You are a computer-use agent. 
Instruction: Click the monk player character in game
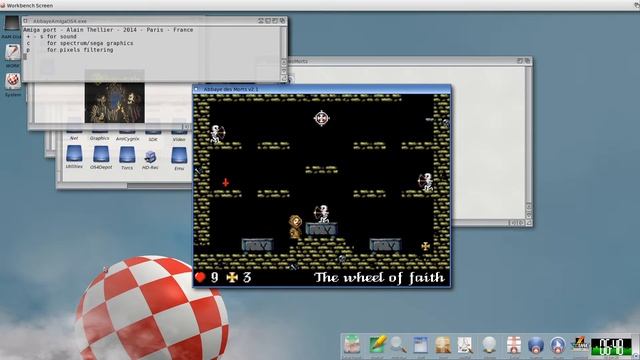point(295,227)
